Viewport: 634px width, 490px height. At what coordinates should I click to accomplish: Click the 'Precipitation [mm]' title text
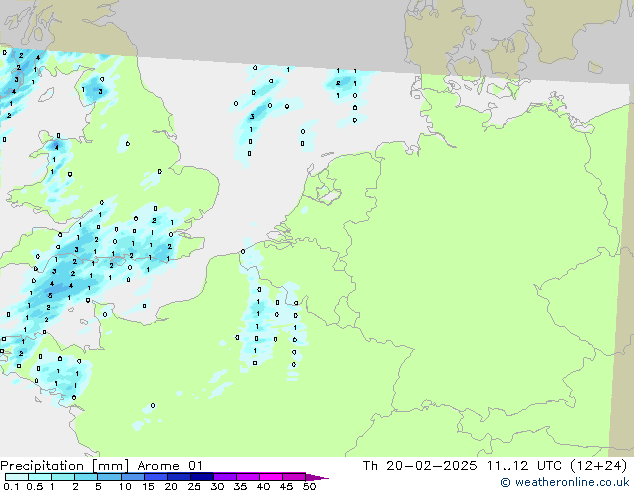pyautogui.click(x=64, y=466)
